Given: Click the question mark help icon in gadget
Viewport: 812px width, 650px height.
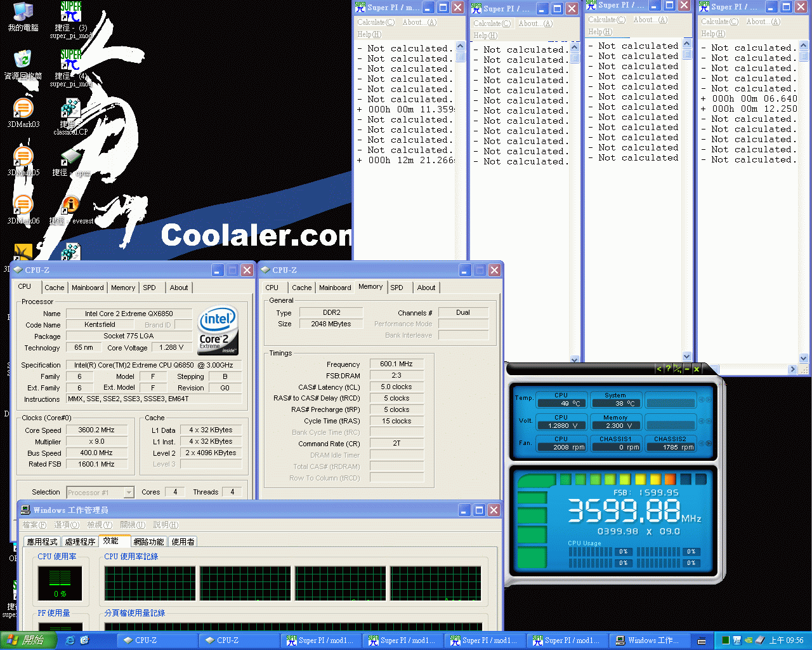Looking at the screenshot, I should (x=668, y=369).
